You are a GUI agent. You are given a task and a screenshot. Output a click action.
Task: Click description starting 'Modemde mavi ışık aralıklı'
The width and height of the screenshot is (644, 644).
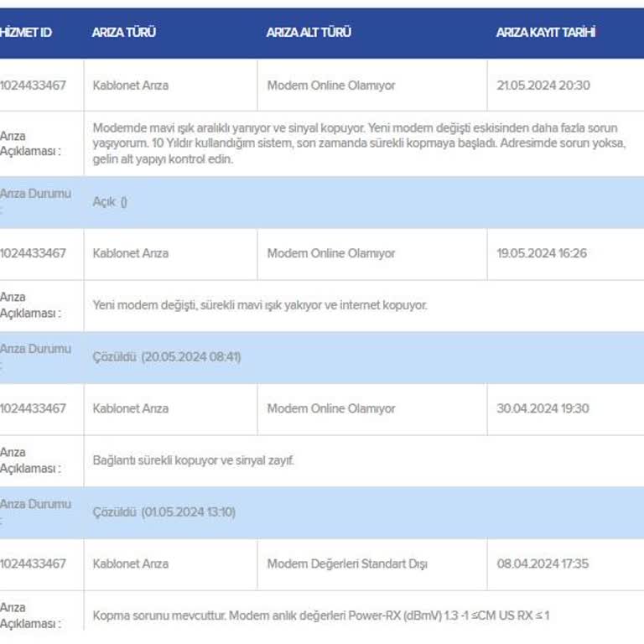click(359, 143)
